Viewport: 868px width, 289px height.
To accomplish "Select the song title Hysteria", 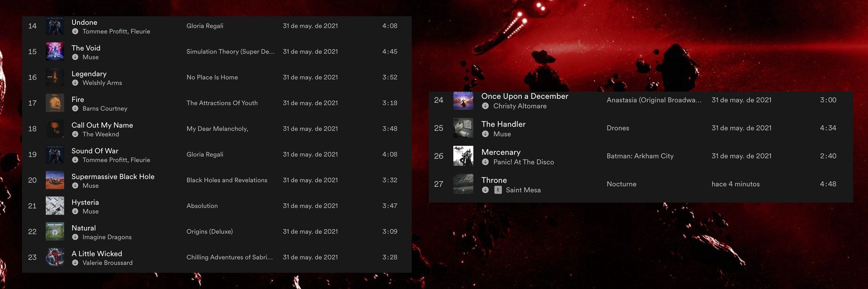I will point(85,202).
